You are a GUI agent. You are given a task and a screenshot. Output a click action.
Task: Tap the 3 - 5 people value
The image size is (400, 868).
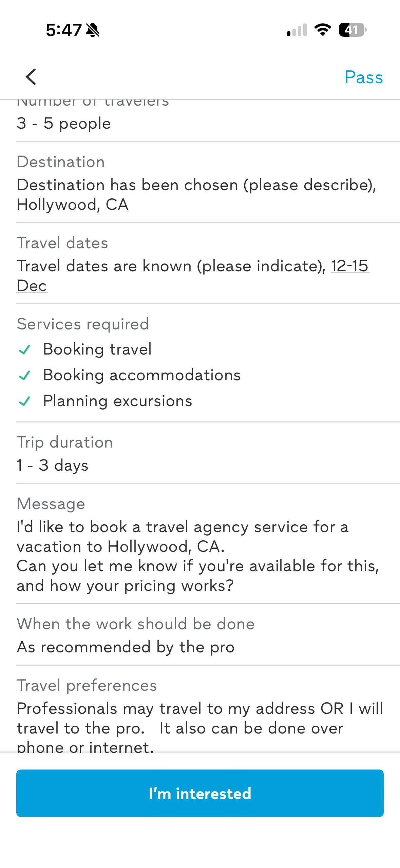tap(64, 123)
